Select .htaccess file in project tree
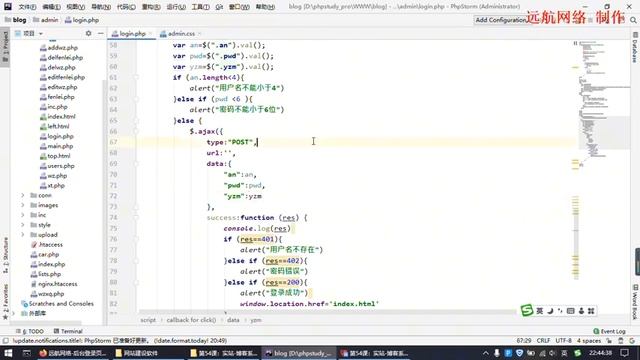The height and width of the screenshot is (360, 640). point(47,244)
